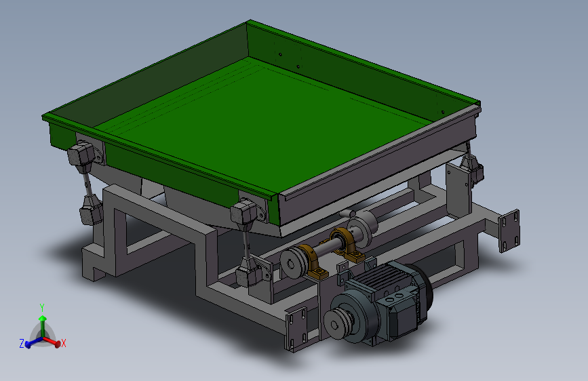
Task: Select the slotted mounting plate beside the motor
Action: tap(296, 329)
